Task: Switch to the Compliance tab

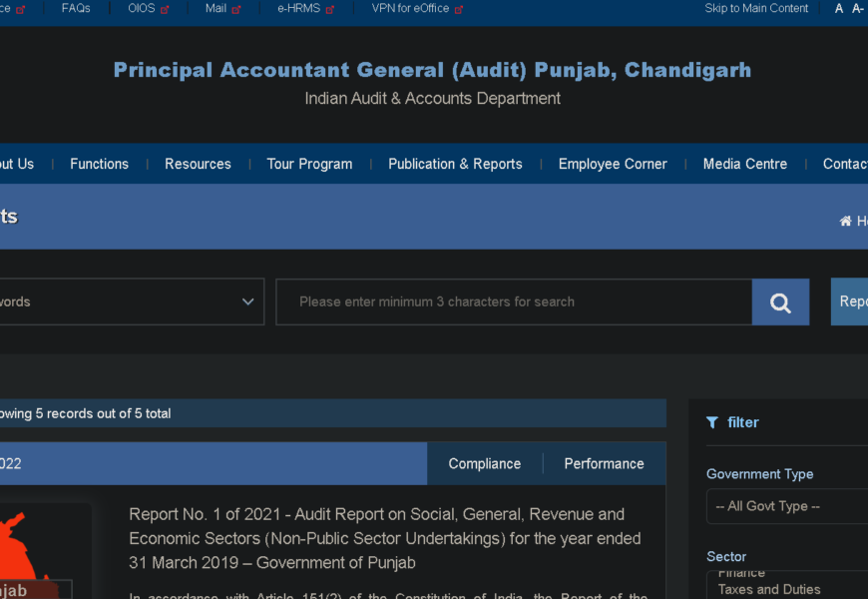Action: click(484, 464)
